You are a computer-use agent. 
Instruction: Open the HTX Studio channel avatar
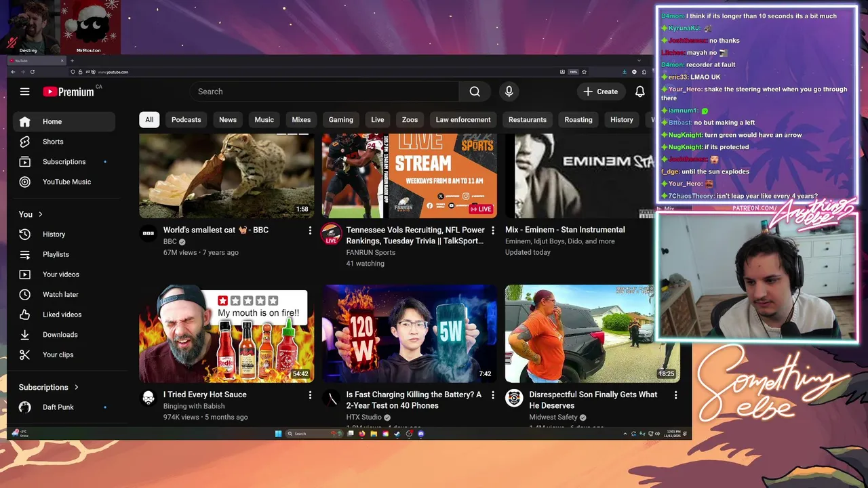(331, 398)
